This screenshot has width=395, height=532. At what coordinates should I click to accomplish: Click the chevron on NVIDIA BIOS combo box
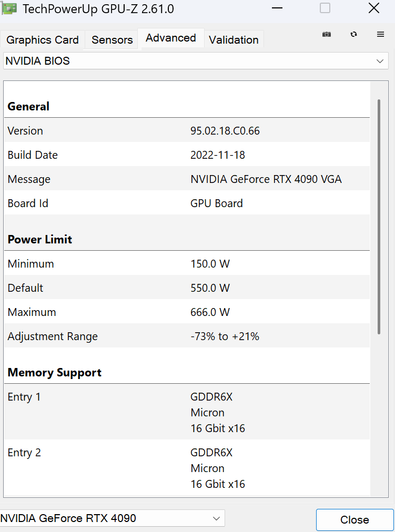(x=380, y=62)
